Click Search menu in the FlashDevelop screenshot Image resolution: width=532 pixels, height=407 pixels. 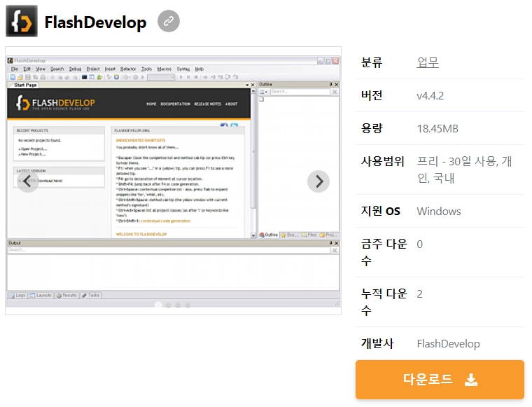click(x=57, y=69)
